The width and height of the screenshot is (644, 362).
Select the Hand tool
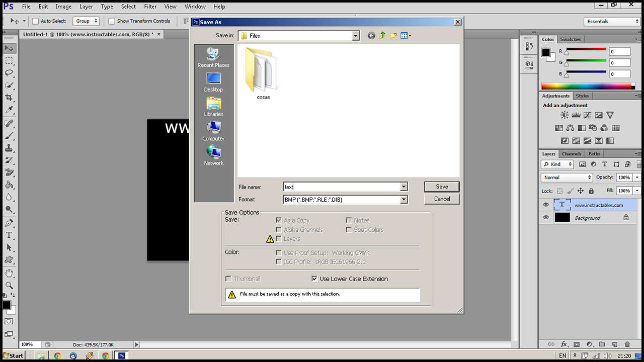click(9, 273)
